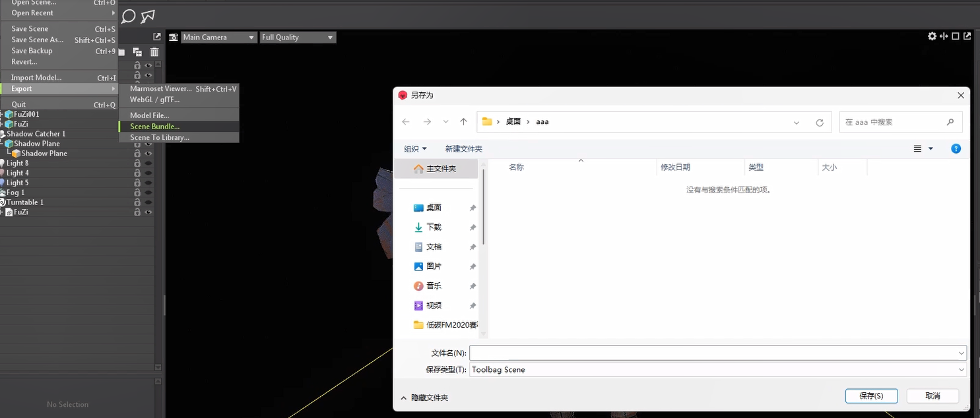Image resolution: width=980 pixels, height=418 pixels.
Task: Toggle lock icon for Fog 1
Action: point(137,193)
